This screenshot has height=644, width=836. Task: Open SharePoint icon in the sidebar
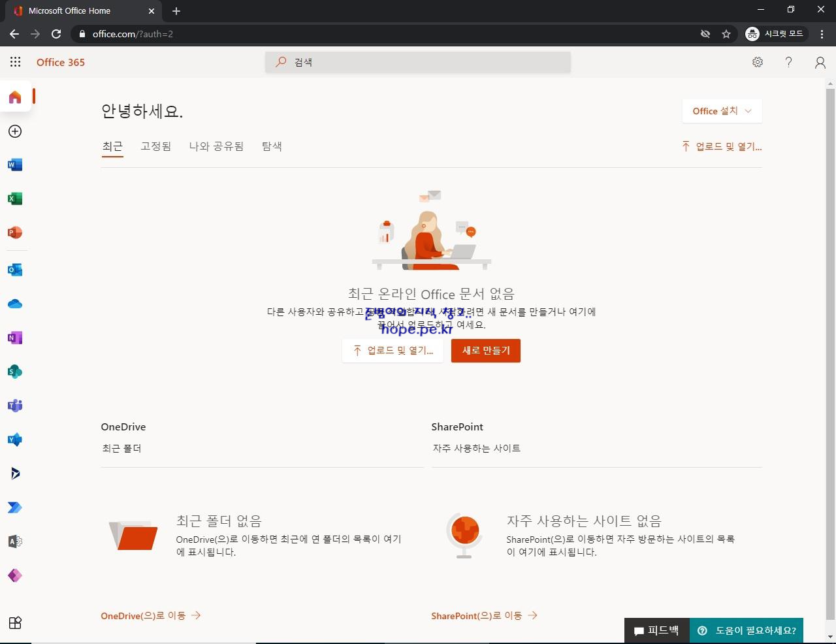coord(15,372)
